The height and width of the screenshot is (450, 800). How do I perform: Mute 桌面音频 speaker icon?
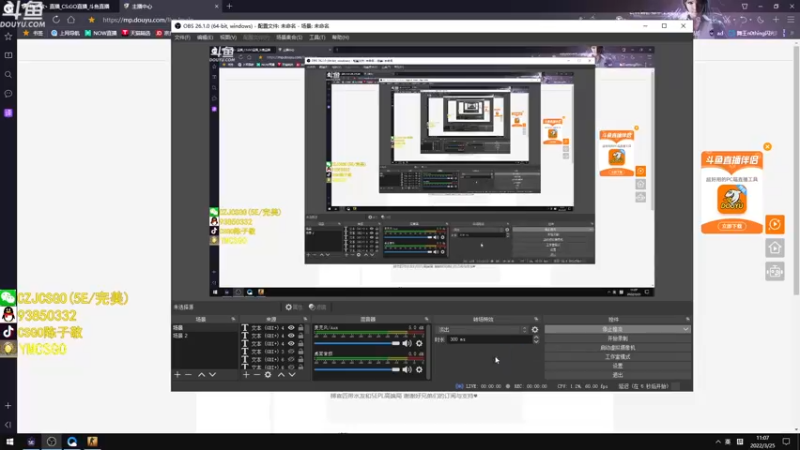click(x=407, y=369)
